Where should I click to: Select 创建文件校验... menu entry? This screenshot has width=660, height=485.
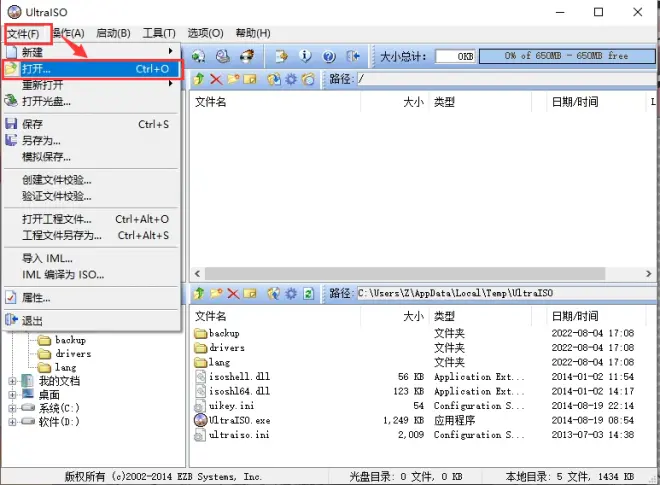(x=92, y=180)
